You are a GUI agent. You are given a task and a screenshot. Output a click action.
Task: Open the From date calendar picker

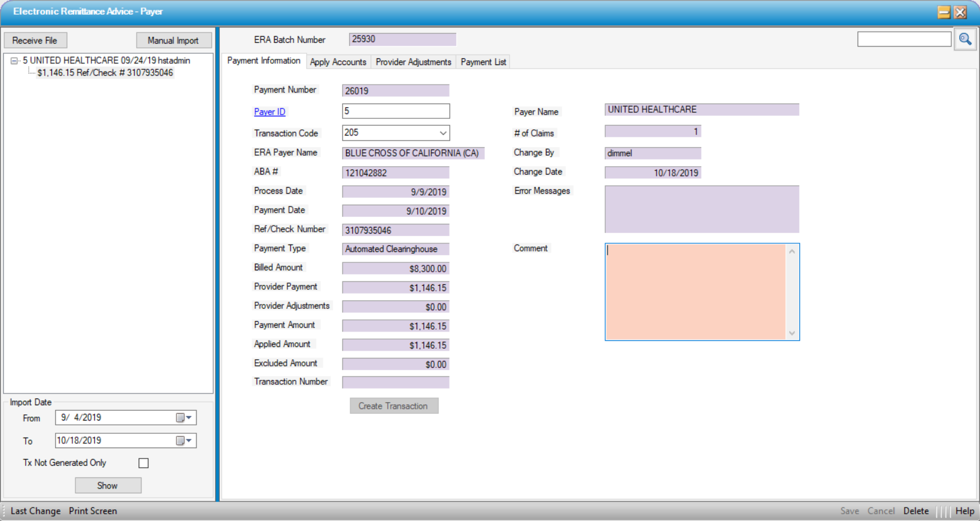pyautogui.click(x=184, y=418)
